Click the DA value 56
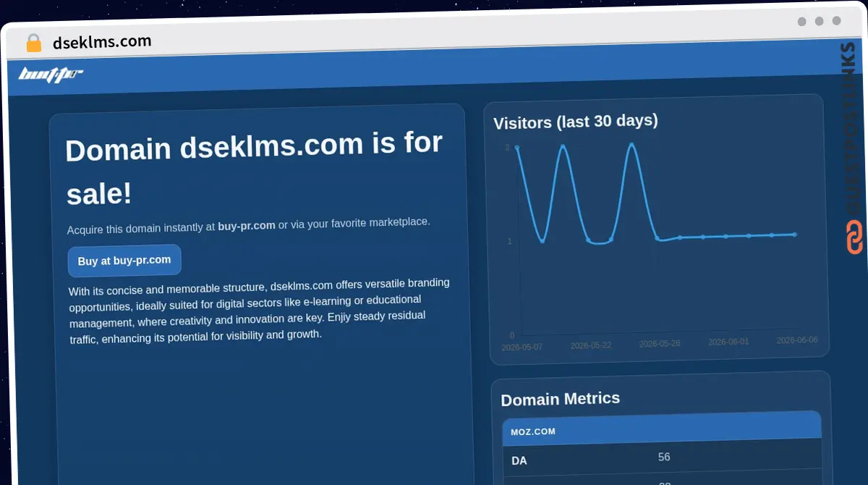The height and width of the screenshot is (485, 868). tap(664, 457)
